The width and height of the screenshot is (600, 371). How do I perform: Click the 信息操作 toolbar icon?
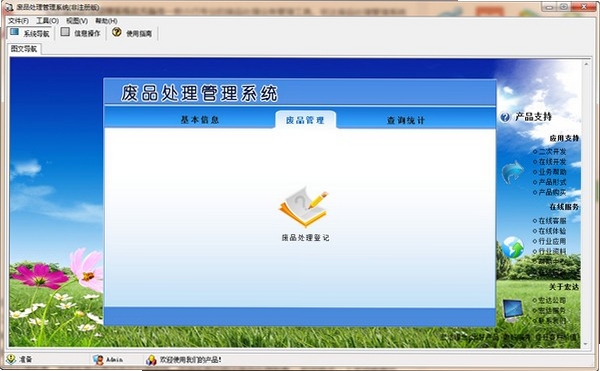point(65,32)
